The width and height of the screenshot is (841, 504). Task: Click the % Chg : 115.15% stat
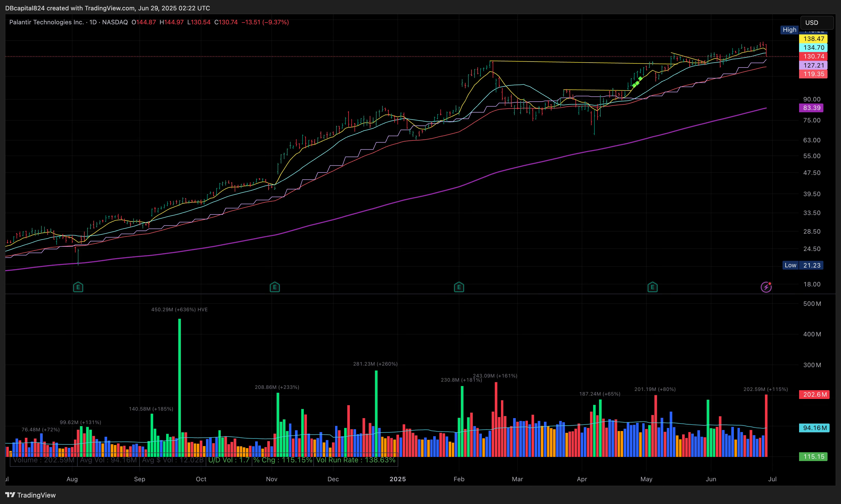[283, 460]
